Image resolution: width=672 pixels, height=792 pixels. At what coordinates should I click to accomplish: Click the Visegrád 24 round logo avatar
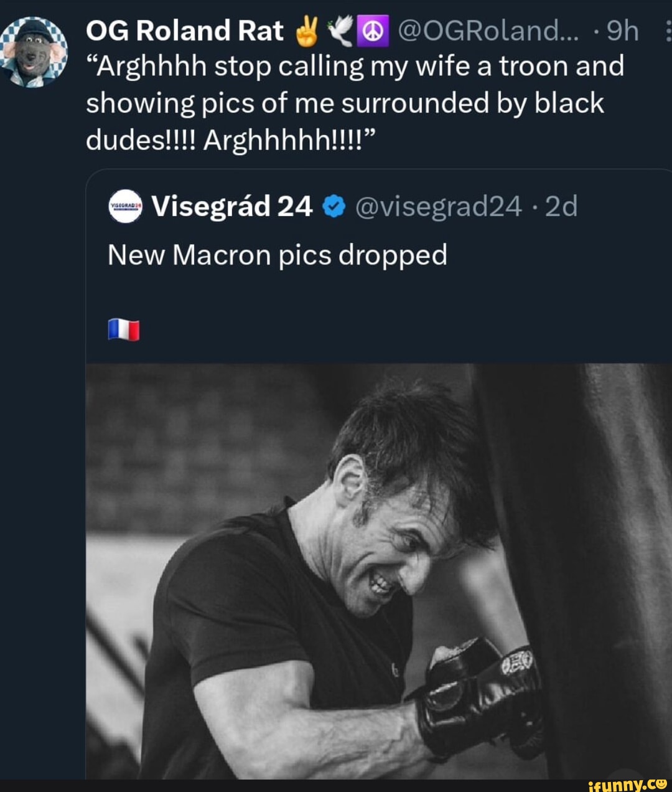[125, 206]
